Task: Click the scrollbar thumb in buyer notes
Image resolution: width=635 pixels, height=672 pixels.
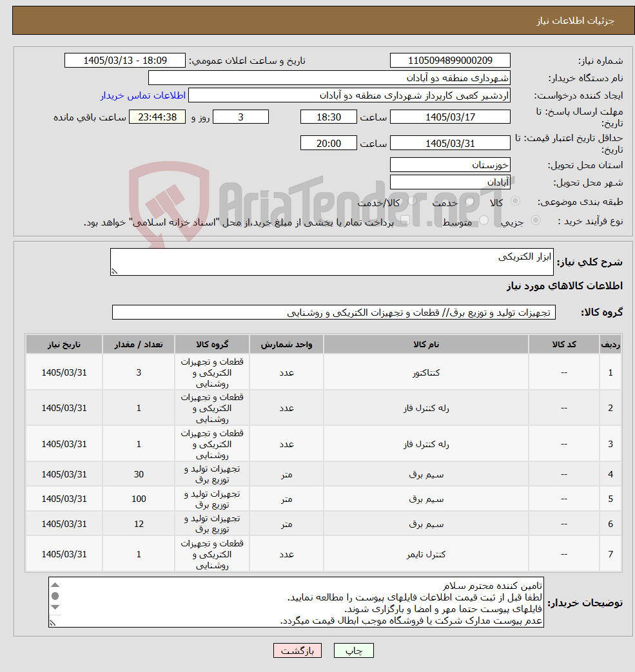Action: pos(55,596)
